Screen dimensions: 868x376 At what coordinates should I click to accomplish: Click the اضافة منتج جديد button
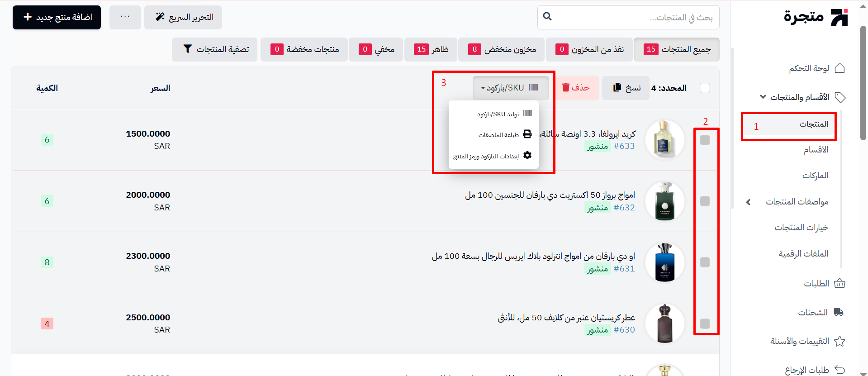point(57,17)
